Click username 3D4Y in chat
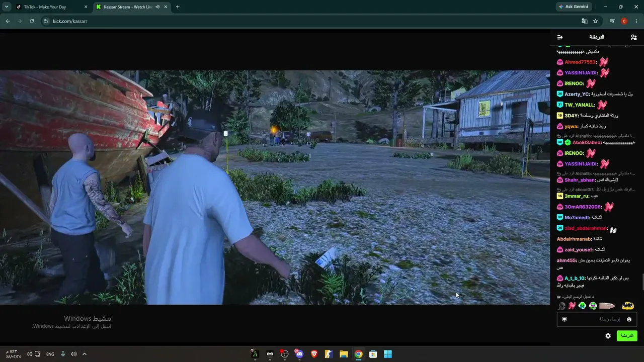This screenshot has height=362, width=644. [571, 116]
